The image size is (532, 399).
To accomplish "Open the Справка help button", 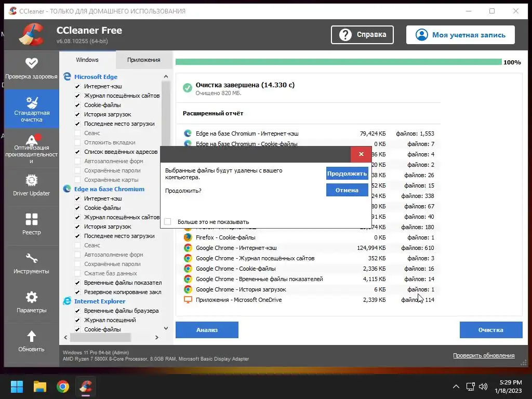I will (x=362, y=35).
